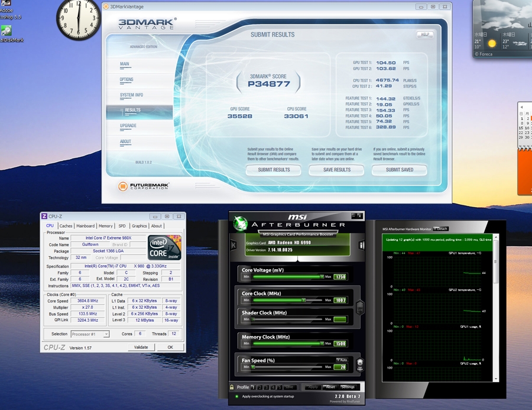Switch to the Mainboard tab in CPU-Z
Screen dimensions: 532x410
pos(86,226)
